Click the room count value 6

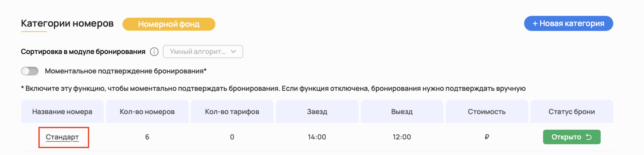point(147,137)
